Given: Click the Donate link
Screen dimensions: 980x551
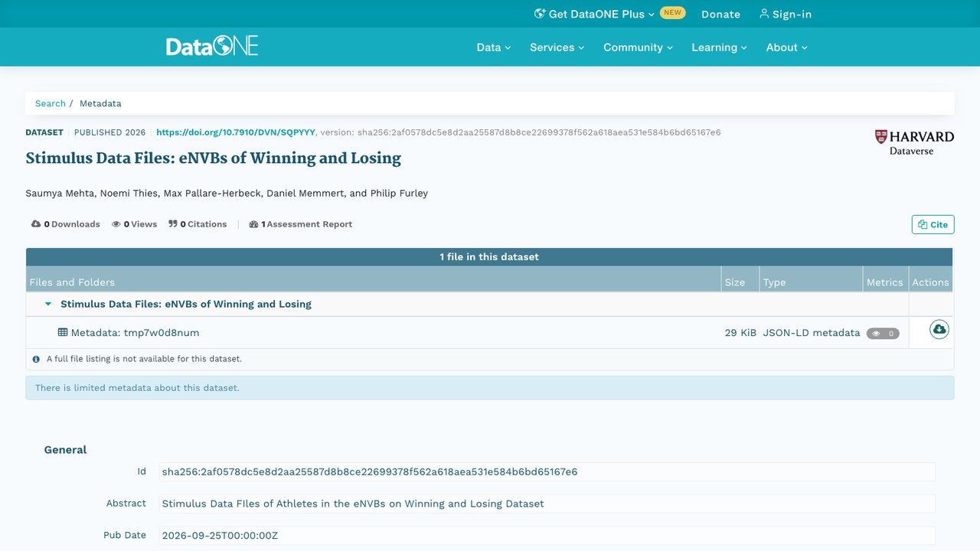Looking at the screenshot, I should click(x=720, y=14).
